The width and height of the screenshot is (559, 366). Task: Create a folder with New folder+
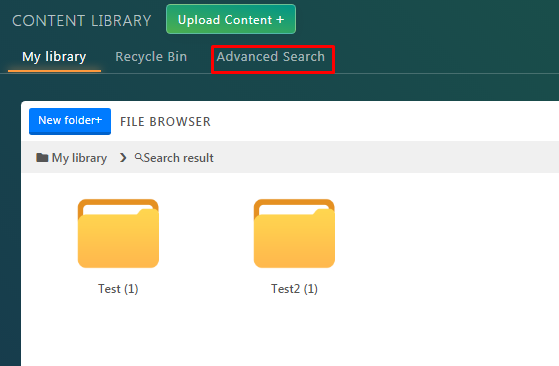tap(70, 121)
